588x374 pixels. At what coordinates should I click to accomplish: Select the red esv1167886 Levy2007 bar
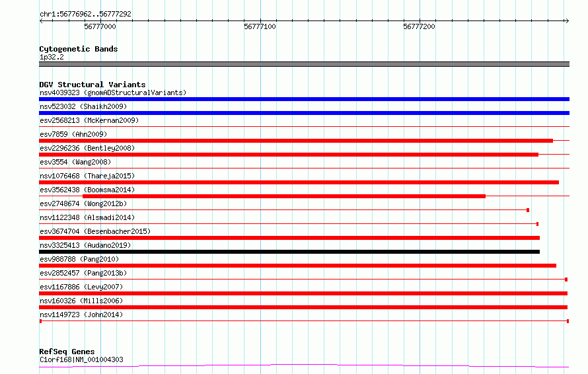pos(303,293)
